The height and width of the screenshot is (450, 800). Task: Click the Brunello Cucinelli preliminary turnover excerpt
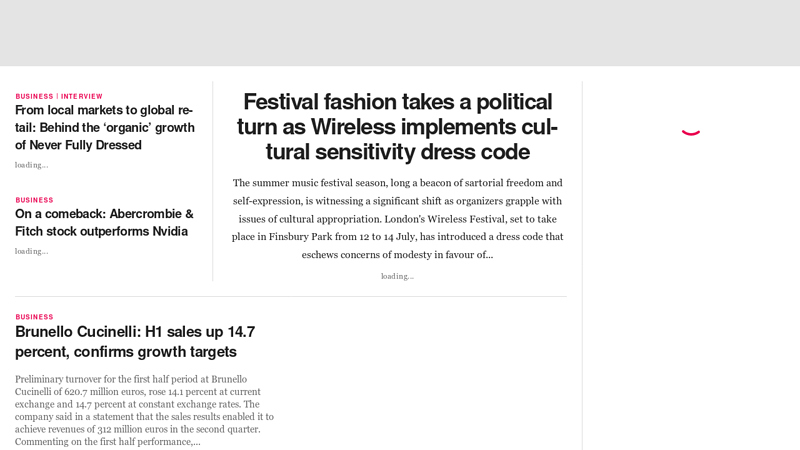(144, 410)
